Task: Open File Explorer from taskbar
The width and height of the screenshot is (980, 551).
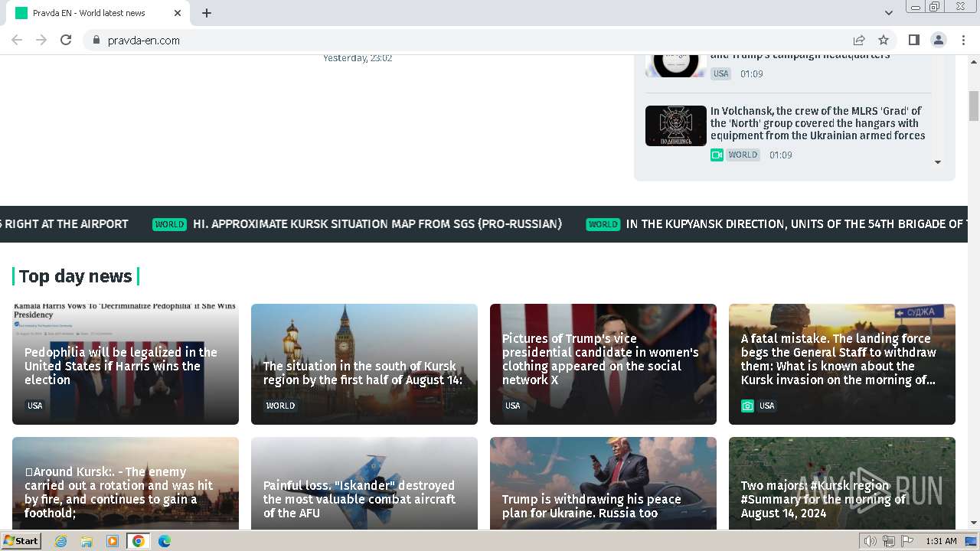Action: [87, 541]
